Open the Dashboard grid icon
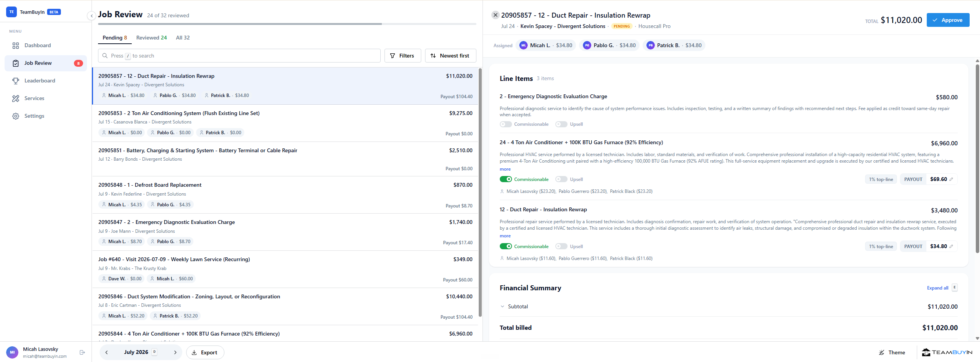Screen dimensions: 980x362 (x=16, y=46)
